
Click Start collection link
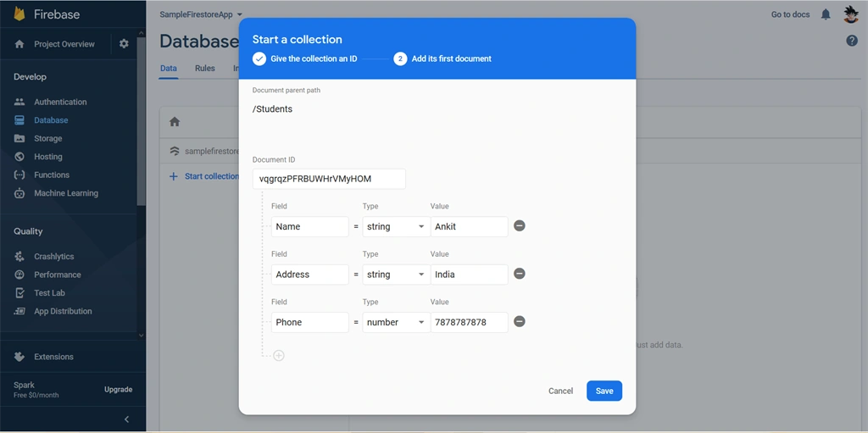pos(211,176)
